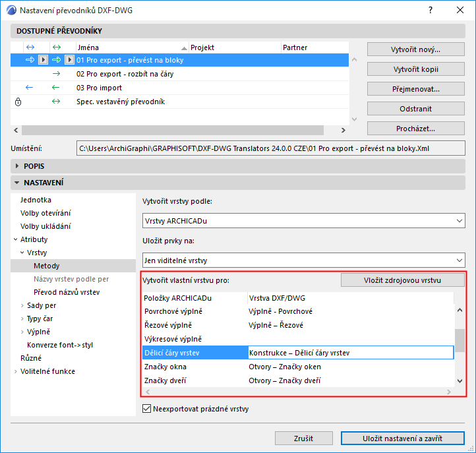Expand the Typy čar tree node
The height and width of the screenshot is (453, 476).
pyautogui.click(x=22, y=318)
